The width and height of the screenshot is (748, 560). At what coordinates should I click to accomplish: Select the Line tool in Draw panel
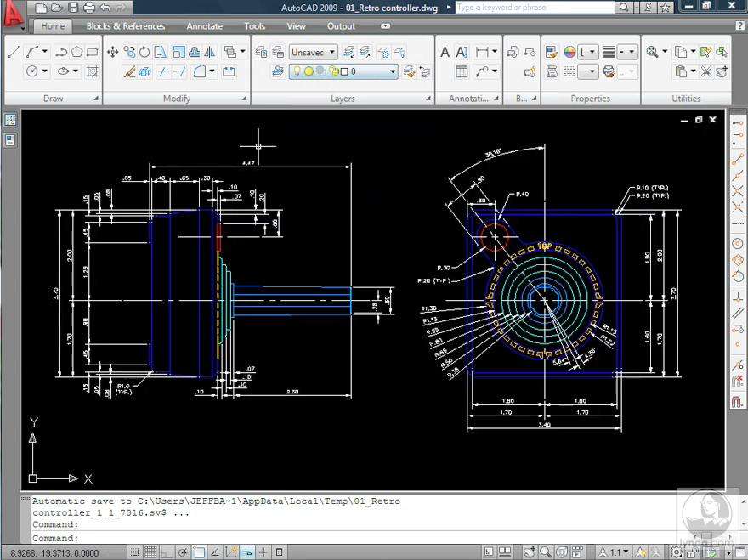point(14,52)
